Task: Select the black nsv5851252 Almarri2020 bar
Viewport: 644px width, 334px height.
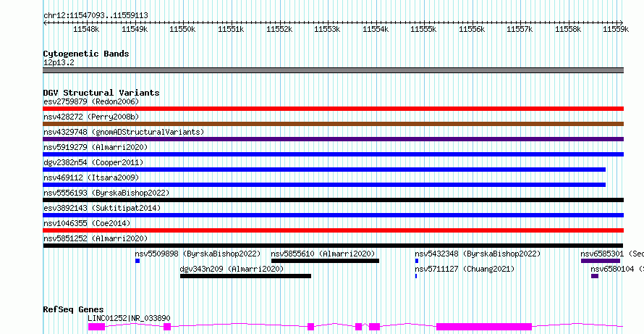Action: (333, 246)
